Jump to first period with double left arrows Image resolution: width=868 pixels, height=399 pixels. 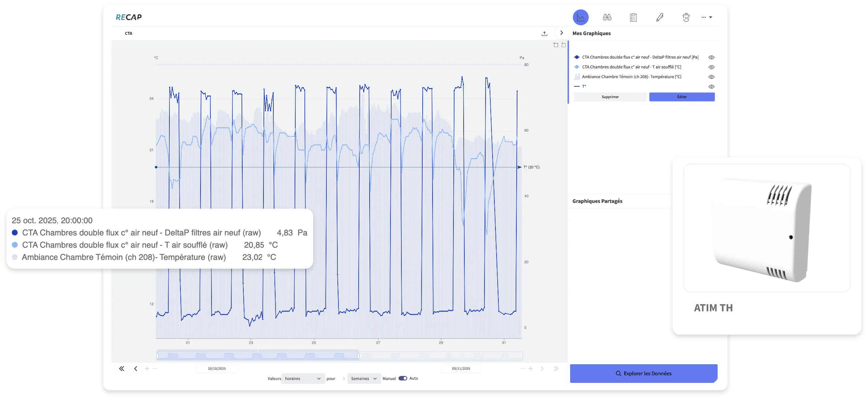tap(121, 369)
